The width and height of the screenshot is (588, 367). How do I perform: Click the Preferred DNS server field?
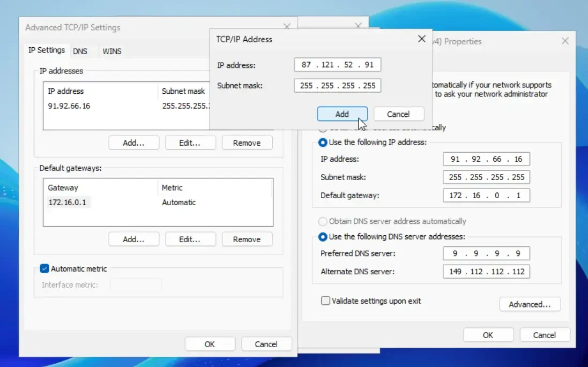click(x=486, y=253)
